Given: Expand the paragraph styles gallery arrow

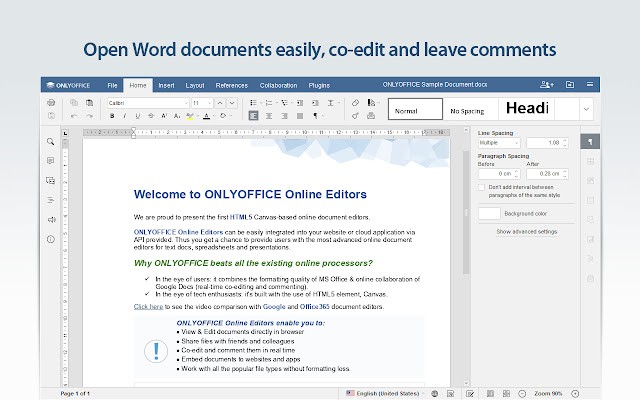Looking at the screenshot, I should tap(585, 108).
